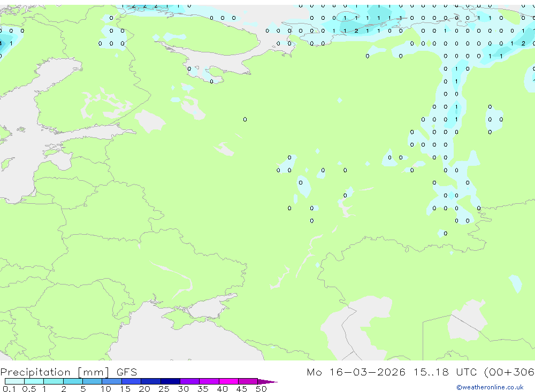Click the '0.5' legend scale value
The image size is (535, 392).
point(29,389)
